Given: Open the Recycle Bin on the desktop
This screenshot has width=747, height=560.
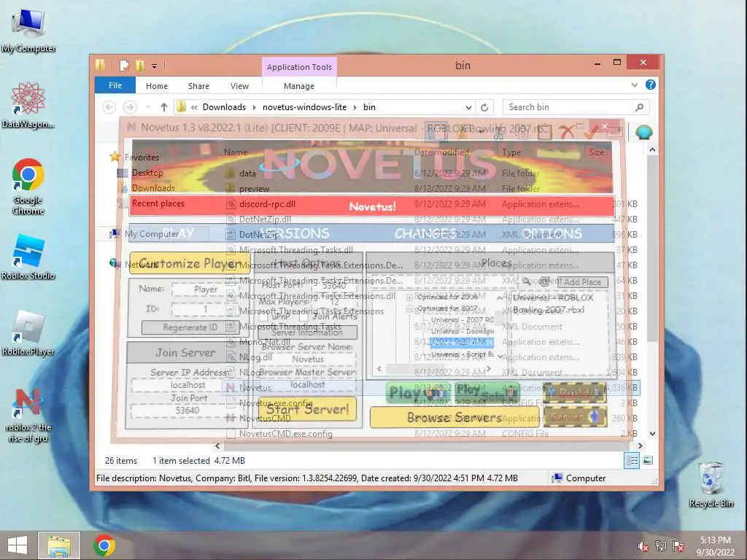Looking at the screenshot, I should point(711,485).
